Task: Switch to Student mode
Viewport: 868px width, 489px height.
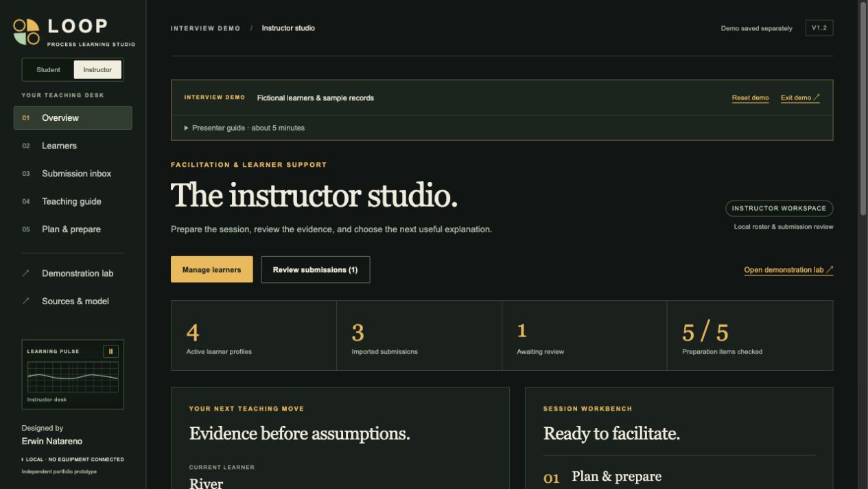Action: 48,70
